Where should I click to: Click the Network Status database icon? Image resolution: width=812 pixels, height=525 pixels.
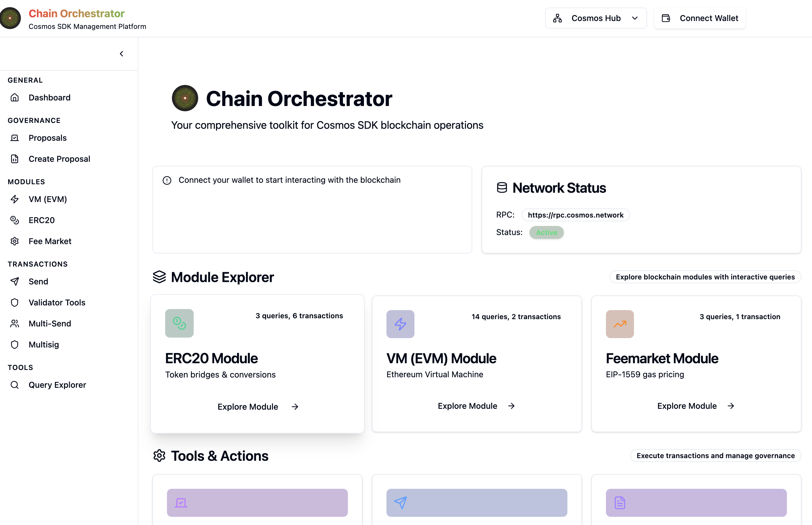(502, 187)
